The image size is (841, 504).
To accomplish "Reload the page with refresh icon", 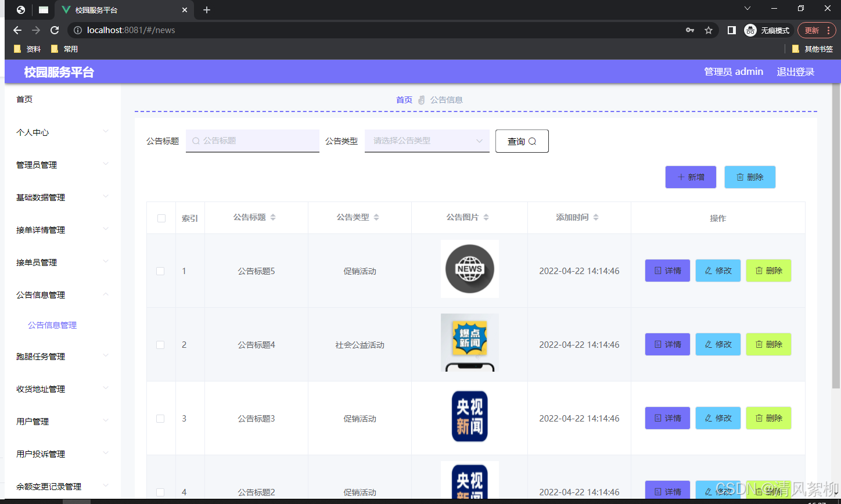I will point(55,30).
